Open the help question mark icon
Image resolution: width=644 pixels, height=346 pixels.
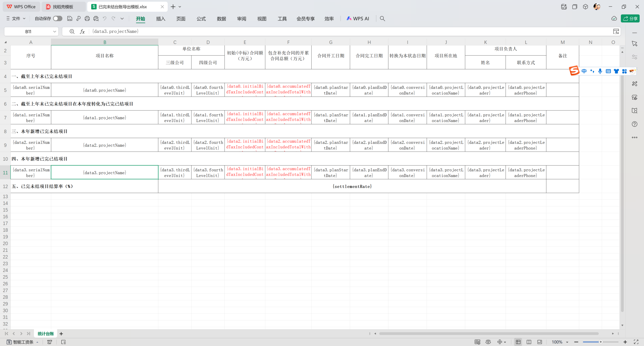(635, 124)
